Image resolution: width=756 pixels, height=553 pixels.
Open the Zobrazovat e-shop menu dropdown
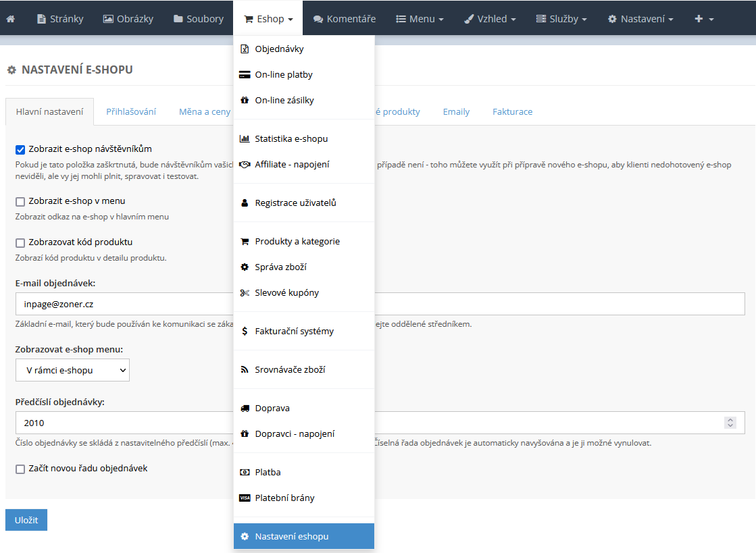coord(72,370)
